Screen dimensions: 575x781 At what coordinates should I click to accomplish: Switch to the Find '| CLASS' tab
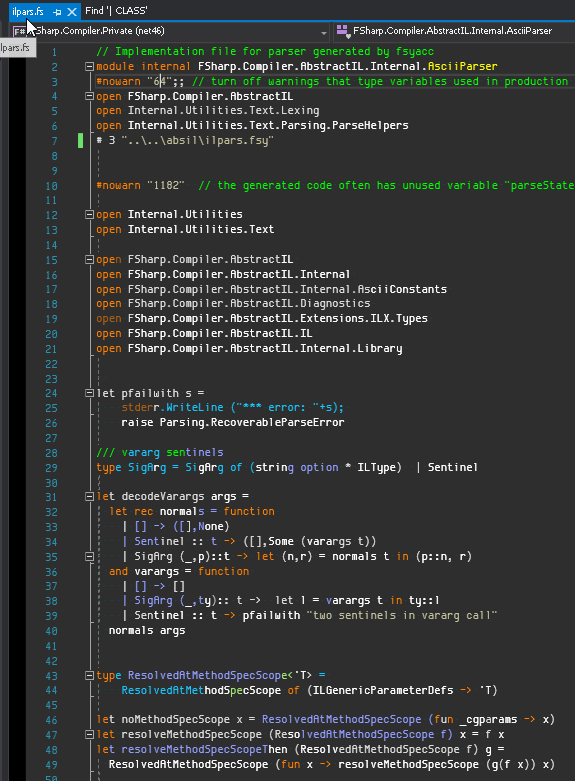(x=116, y=10)
